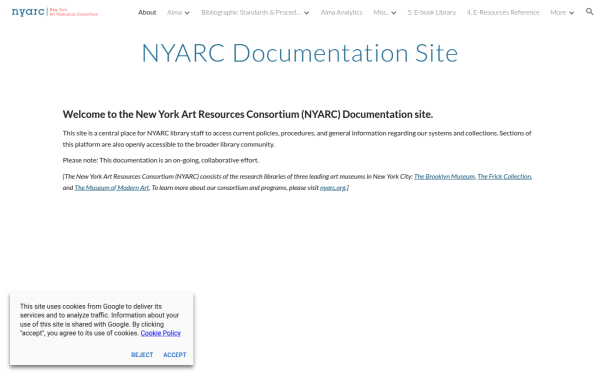
Task: Open the Alma navigation item
Action: (174, 12)
